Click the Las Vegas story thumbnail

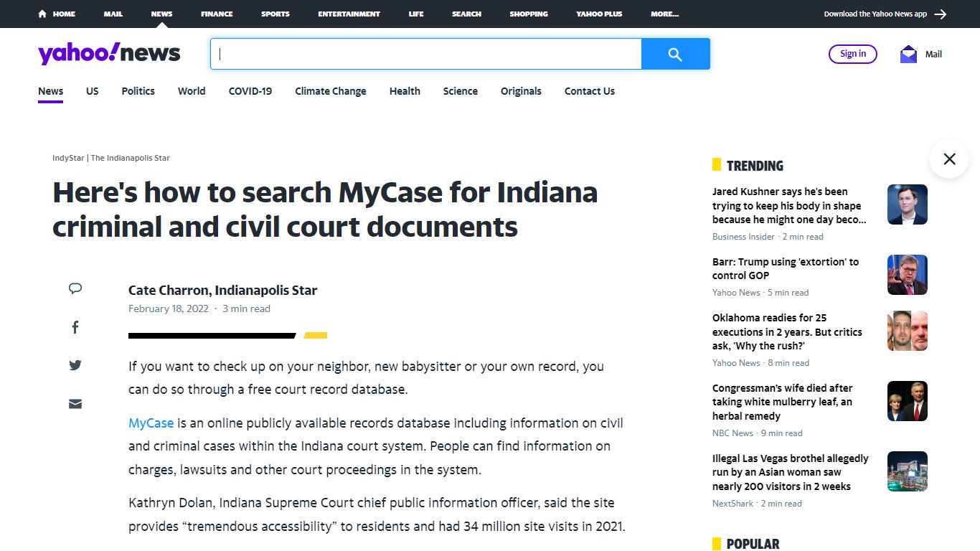(908, 471)
